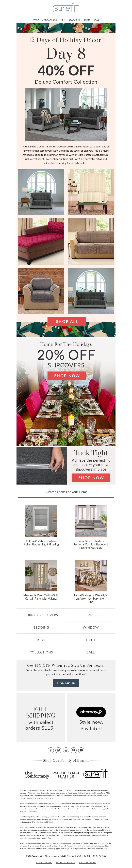Select the Bedding top menu item
Image resolution: width=132 pixels, height=868 pixels.
pyautogui.click(x=74, y=20)
